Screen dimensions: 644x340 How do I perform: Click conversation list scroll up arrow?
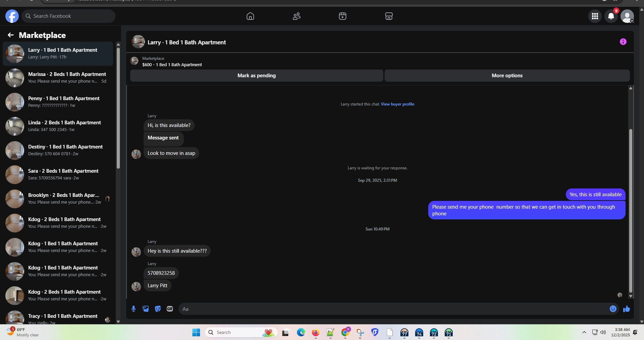pyautogui.click(x=118, y=44)
